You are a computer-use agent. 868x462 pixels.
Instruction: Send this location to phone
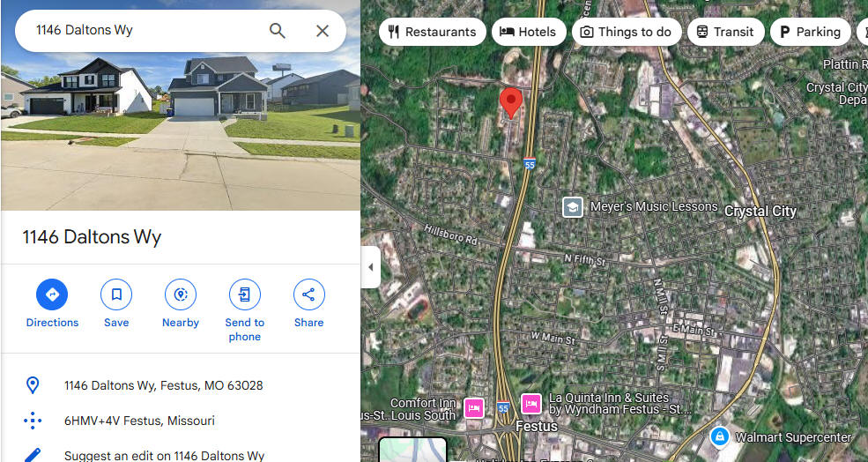pyautogui.click(x=245, y=294)
